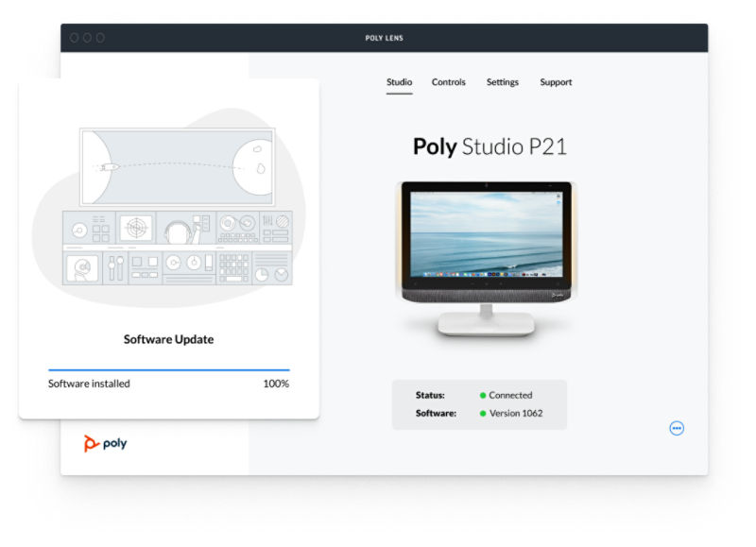Click the Poly Studio P21 device image
The width and height of the screenshot is (756, 547).
pyautogui.click(x=486, y=258)
